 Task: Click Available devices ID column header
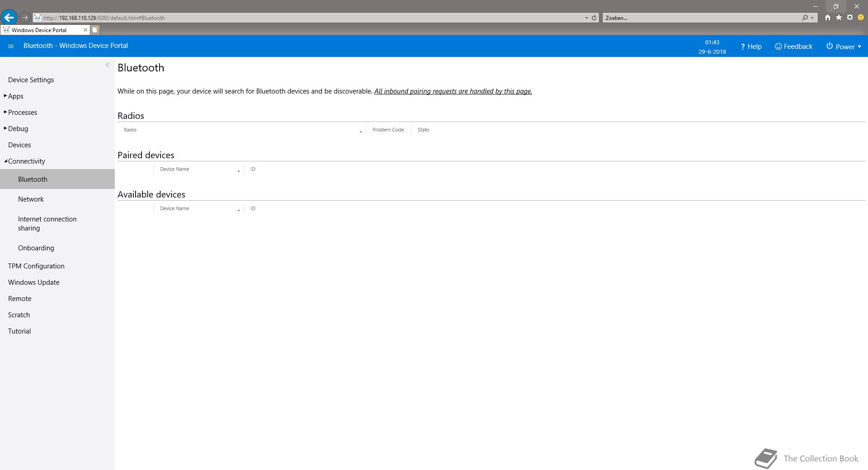253,208
